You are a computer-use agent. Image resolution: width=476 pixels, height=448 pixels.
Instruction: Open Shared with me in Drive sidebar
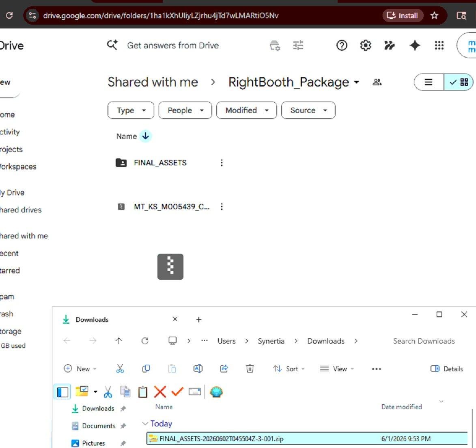[x=24, y=236]
